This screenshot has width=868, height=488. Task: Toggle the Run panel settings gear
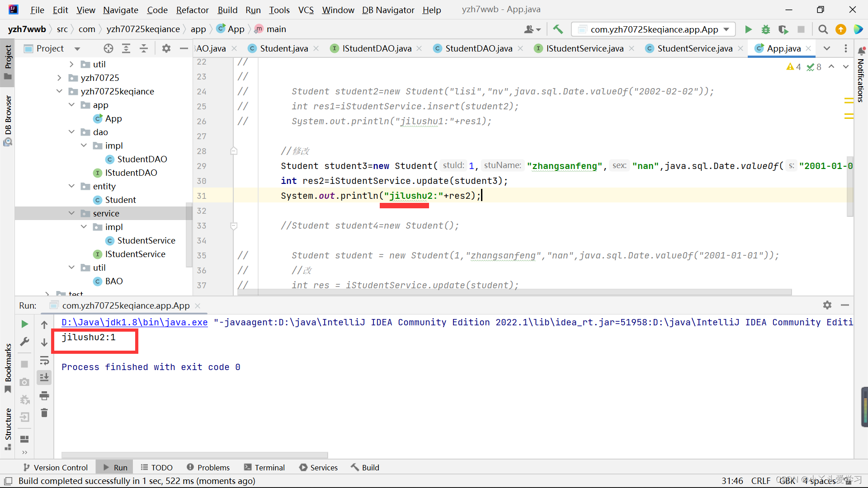tap(828, 305)
